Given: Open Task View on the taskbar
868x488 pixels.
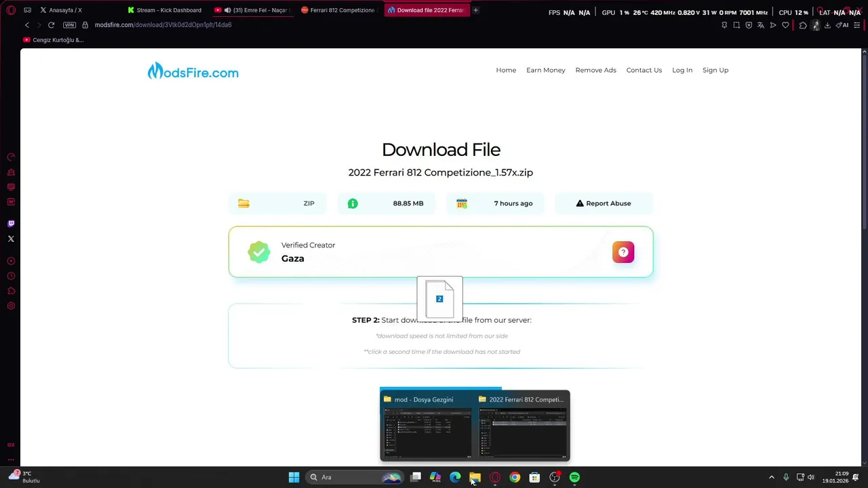Looking at the screenshot, I should 416,477.
